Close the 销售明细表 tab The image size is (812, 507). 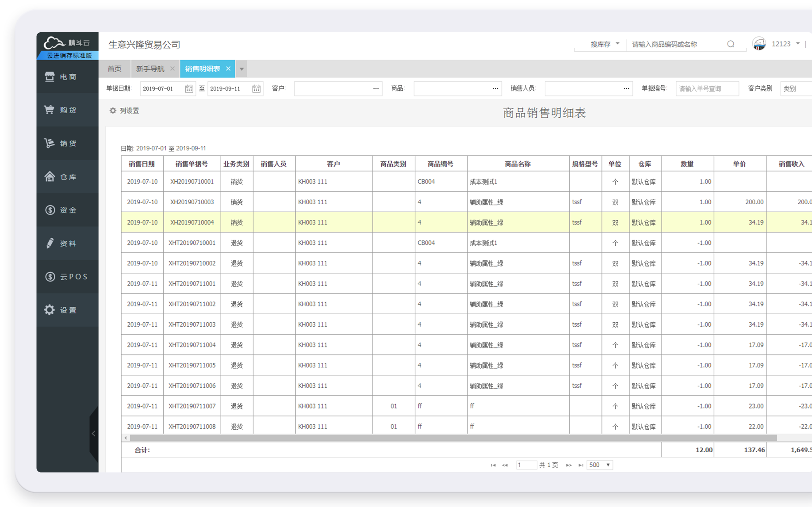pyautogui.click(x=228, y=69)
